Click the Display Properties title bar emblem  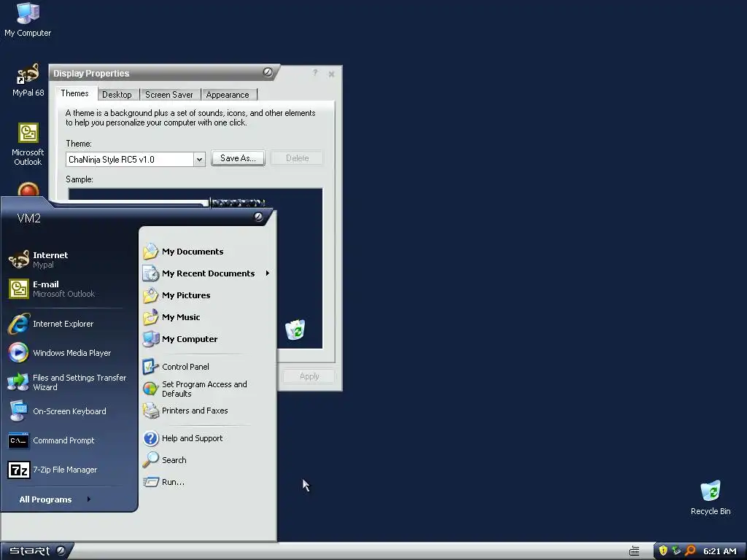click(x=268, y=72)
